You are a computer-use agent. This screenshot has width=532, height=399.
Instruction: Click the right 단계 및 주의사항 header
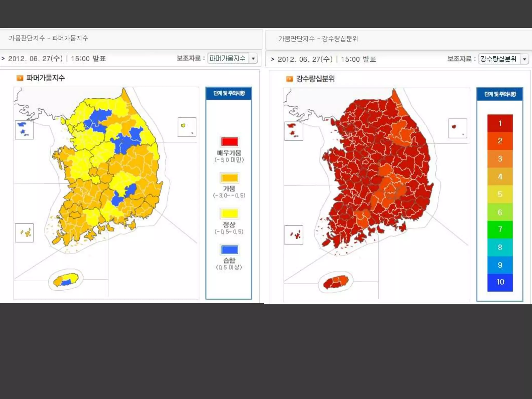pos(500,94)
